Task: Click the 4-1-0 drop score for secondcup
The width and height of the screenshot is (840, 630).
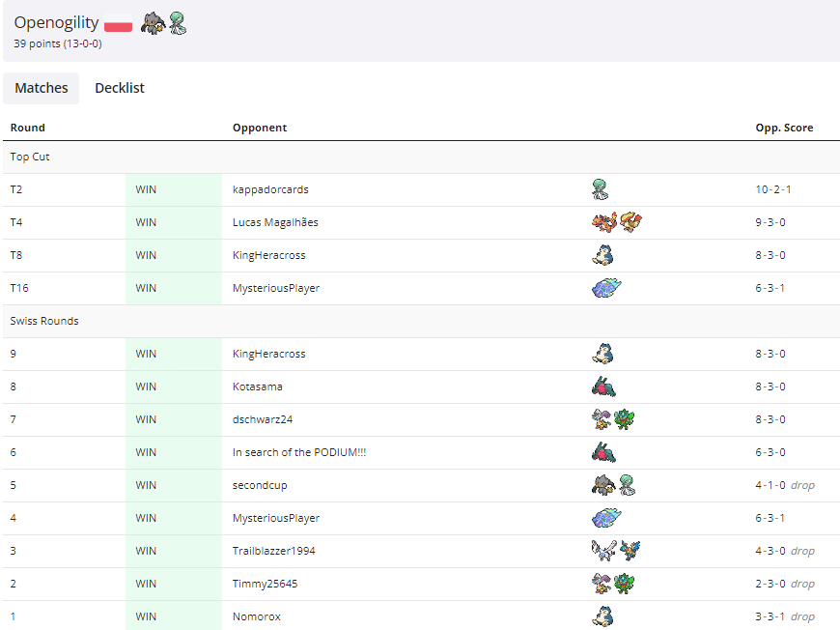Action: (785, 485)
